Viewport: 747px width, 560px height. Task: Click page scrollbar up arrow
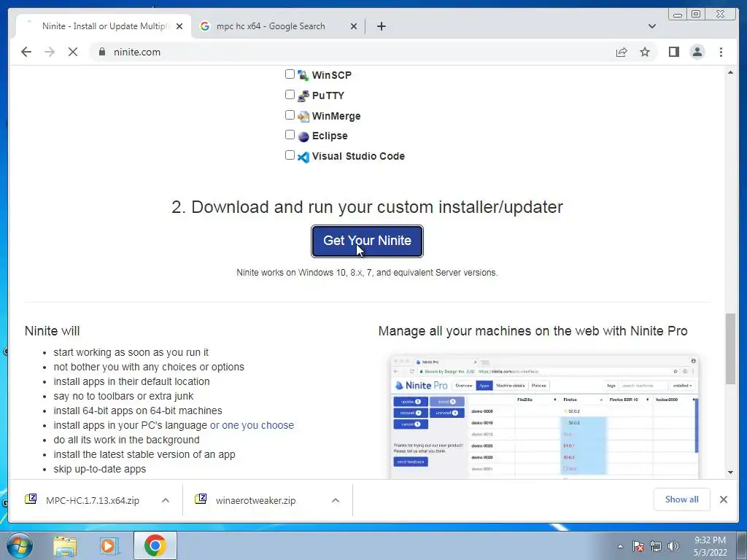(x=730, y=72)
